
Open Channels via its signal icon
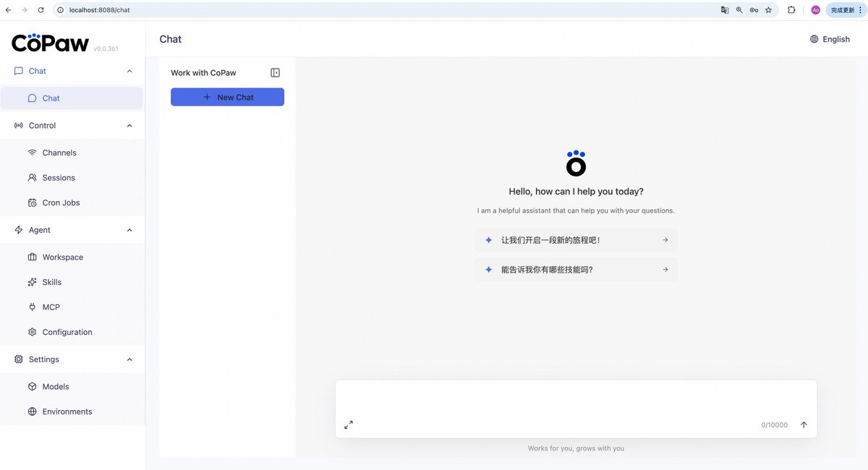point(32,153)
